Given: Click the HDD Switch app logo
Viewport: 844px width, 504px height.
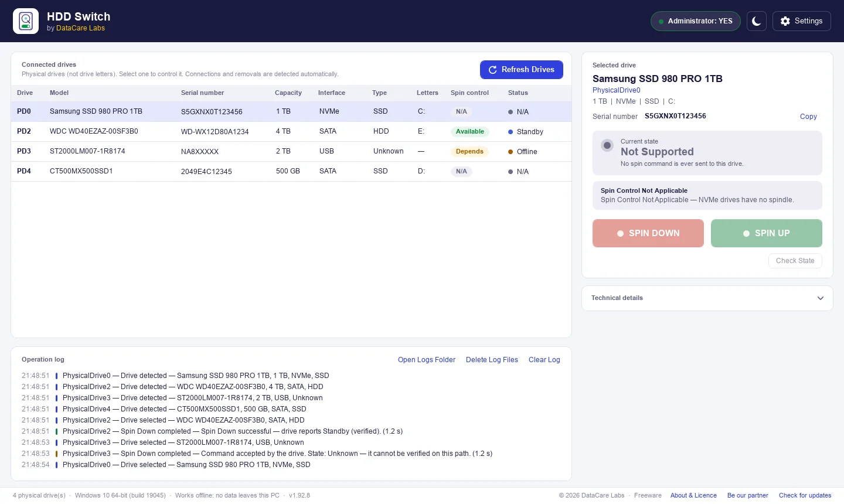Looking at the screenshot, I should (x=26, y=21).
